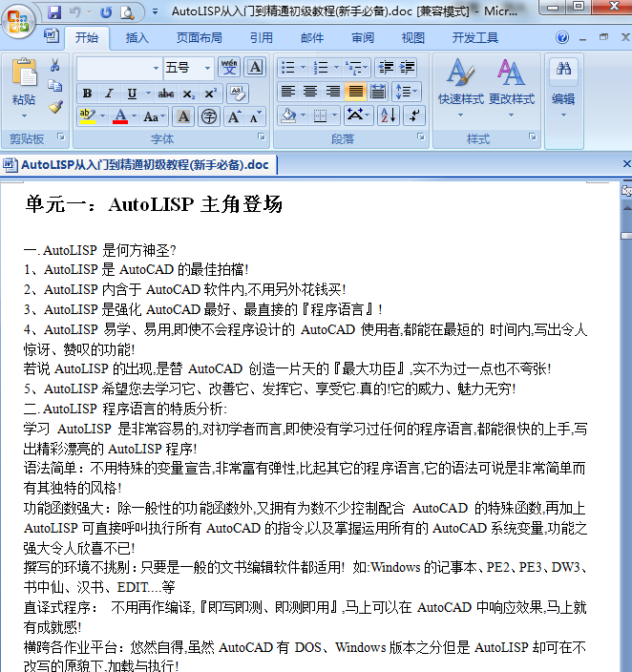632x672 pixels.
Task: Open font size 五号 dropdown
Action: (x=207, y=68)
